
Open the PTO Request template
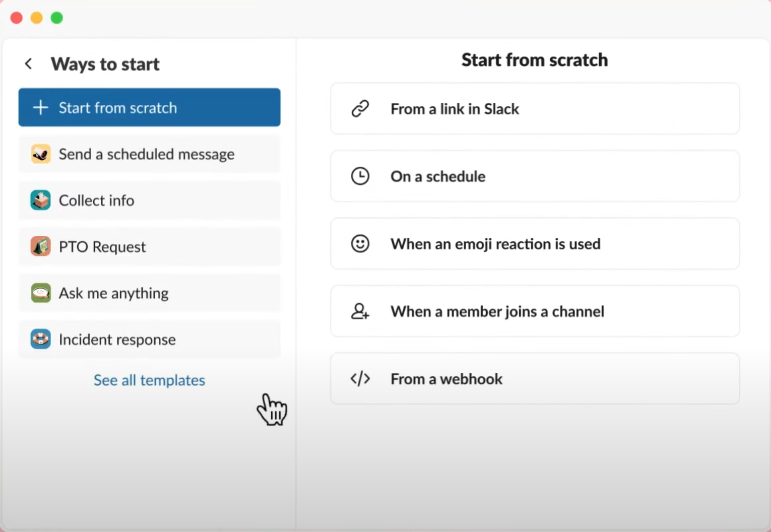pyautogui.click(x=149, y=246)
